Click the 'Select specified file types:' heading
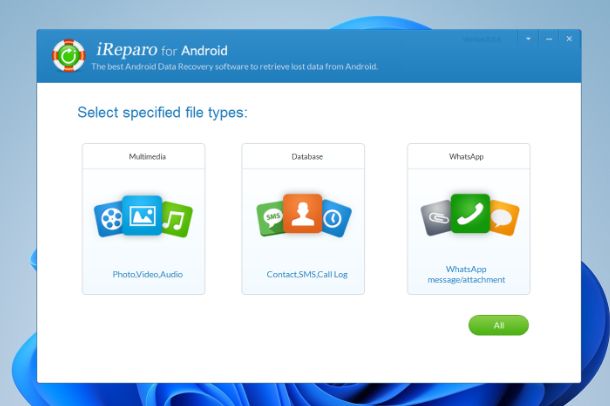610x406 pixels. click(163, 113)
